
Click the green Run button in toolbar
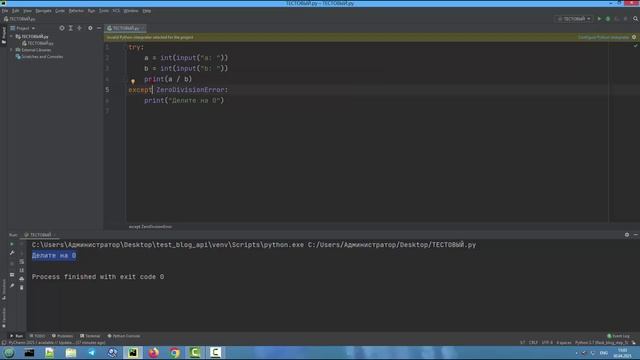coord(599,19)
